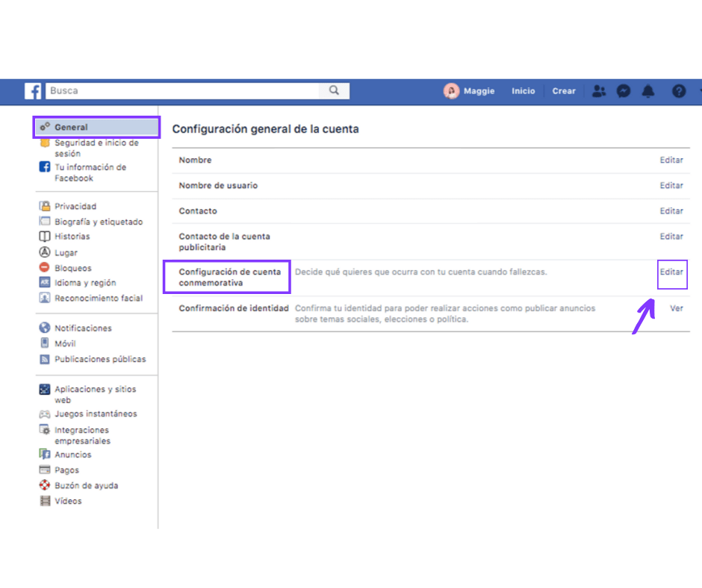This screenshot has height=588, width=702.
Task: Open Bloqueos settings
Action: (73, 268)
